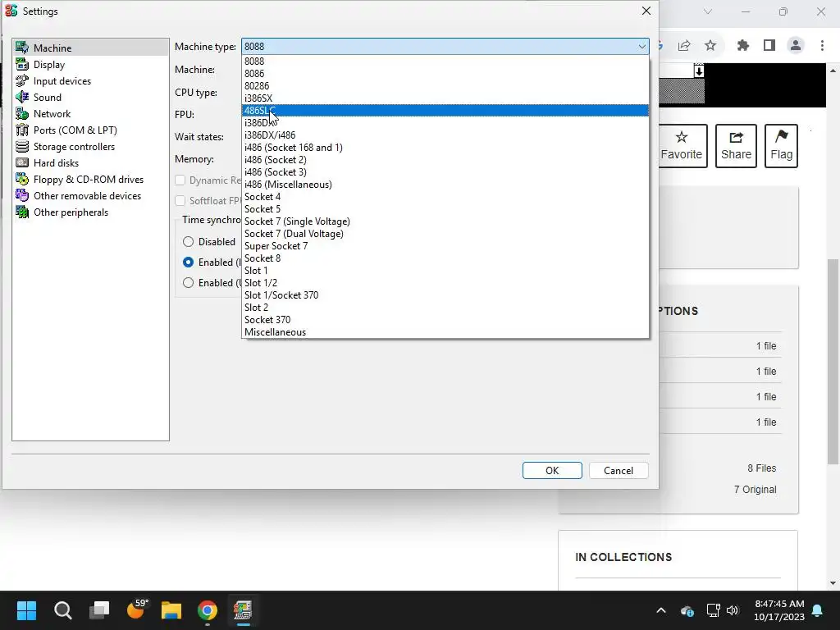Open Task View on taskbar

point(99,610)
